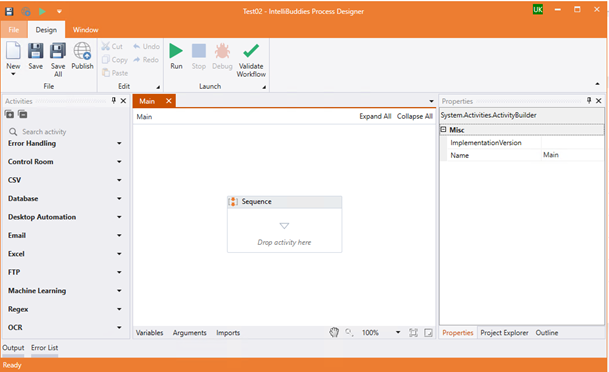Click the Save All icon
The height and width of the screenshot is (372, 609).
(58, 51)
